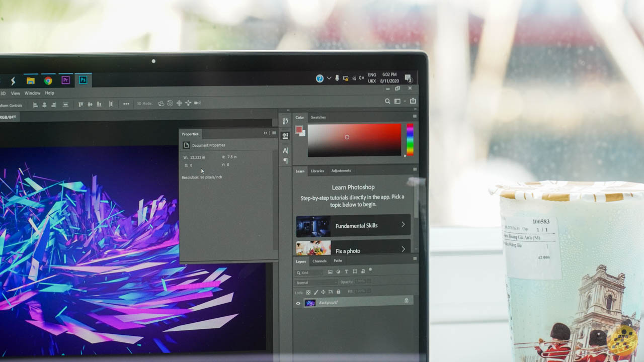Click the rainbow hue slider strip
Image resolution: width=644 pixels, height=362 pixels.
tap(410, 139)
